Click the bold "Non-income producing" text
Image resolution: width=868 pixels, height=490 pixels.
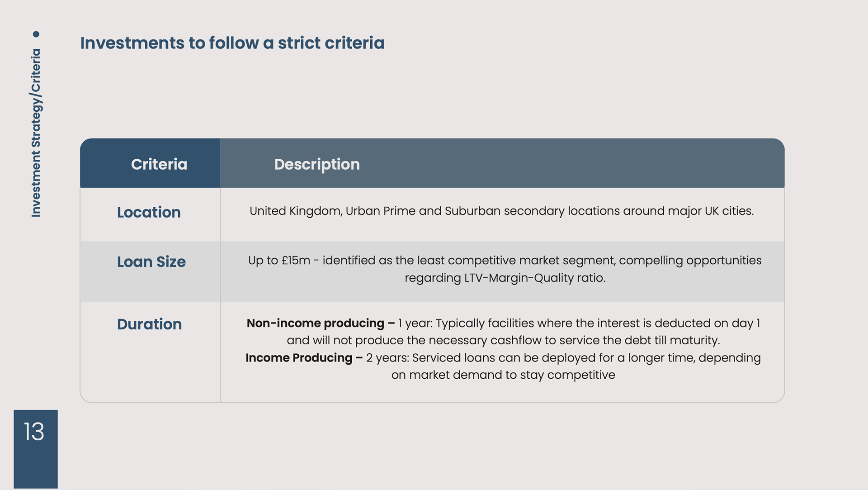315,323
